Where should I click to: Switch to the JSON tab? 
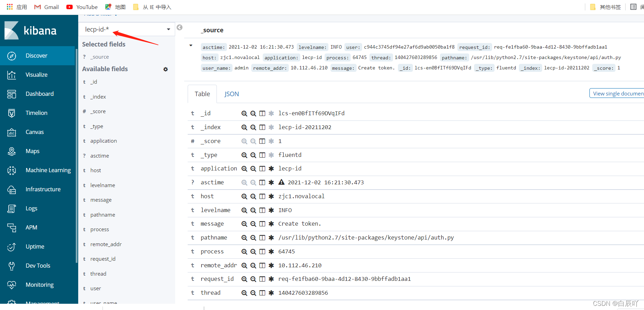pyautogui.click(x=231, y=94)
